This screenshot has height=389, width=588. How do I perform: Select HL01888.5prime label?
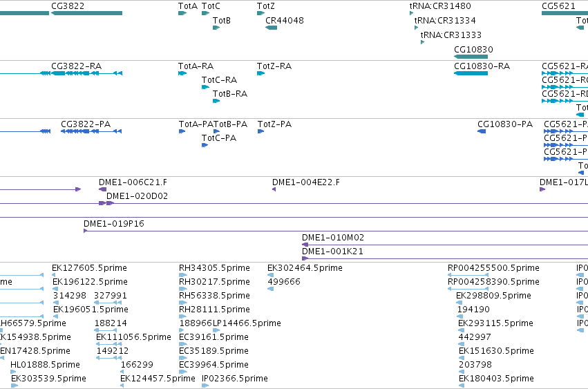(45, 365)
